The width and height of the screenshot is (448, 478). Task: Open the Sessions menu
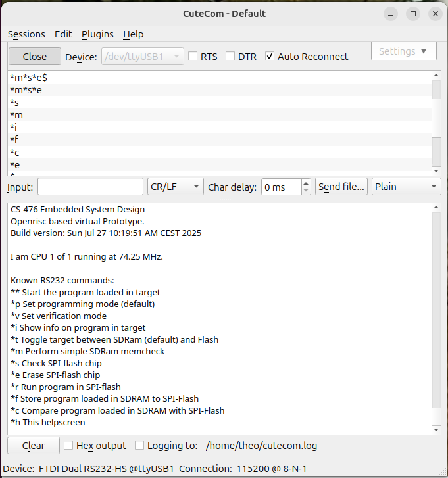tap(26, 34)
